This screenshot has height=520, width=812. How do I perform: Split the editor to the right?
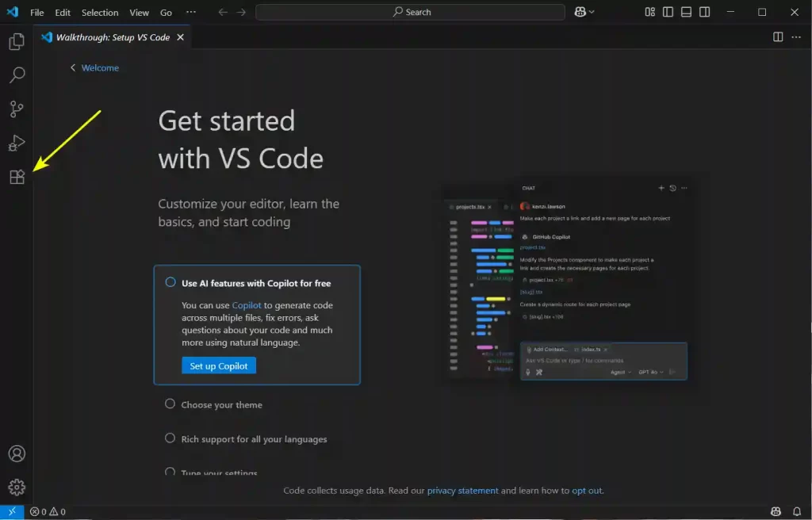(778, 37)
